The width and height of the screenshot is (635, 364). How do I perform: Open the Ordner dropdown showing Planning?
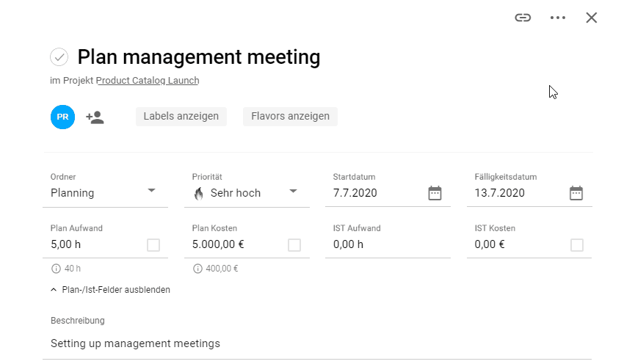point(105,193)
